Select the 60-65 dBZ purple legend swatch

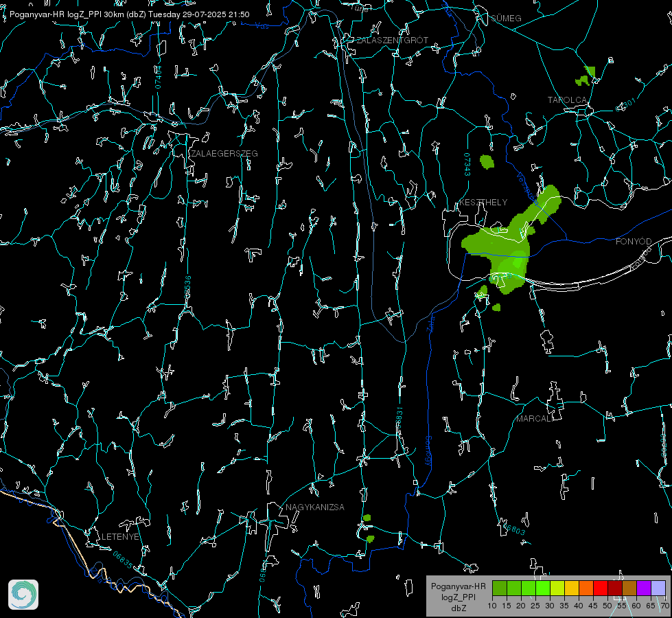[x=644, y=588]
